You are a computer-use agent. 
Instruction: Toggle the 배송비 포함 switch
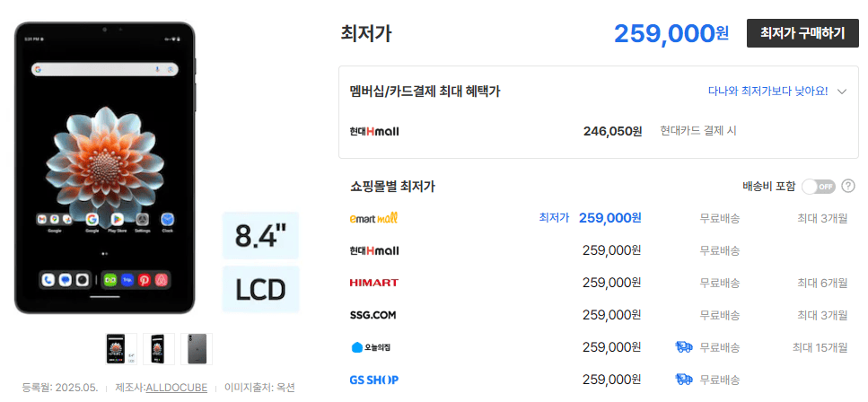tap(818, 187)
